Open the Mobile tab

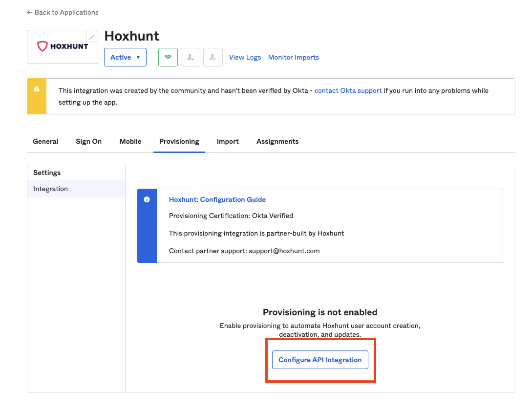coord(130,142)
